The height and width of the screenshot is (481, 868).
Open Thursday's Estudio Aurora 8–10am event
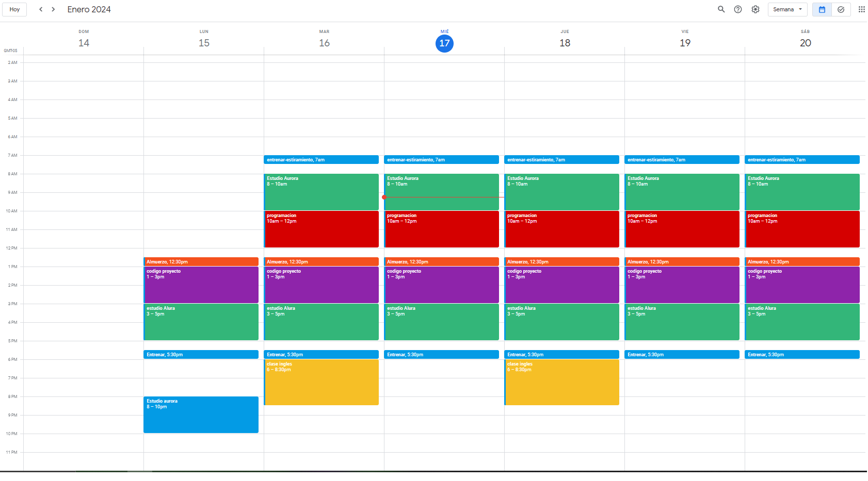click(561, 192)
